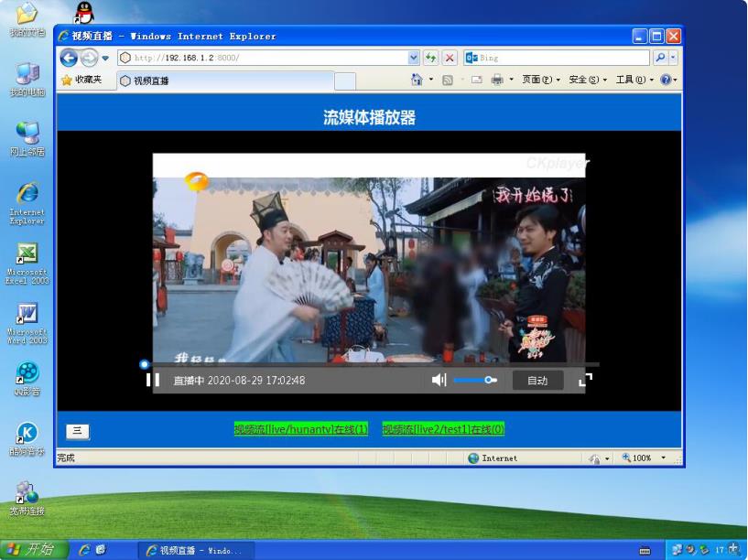
Task: Stop page loading with the red X icon
Action: click(x=450, y=58)
